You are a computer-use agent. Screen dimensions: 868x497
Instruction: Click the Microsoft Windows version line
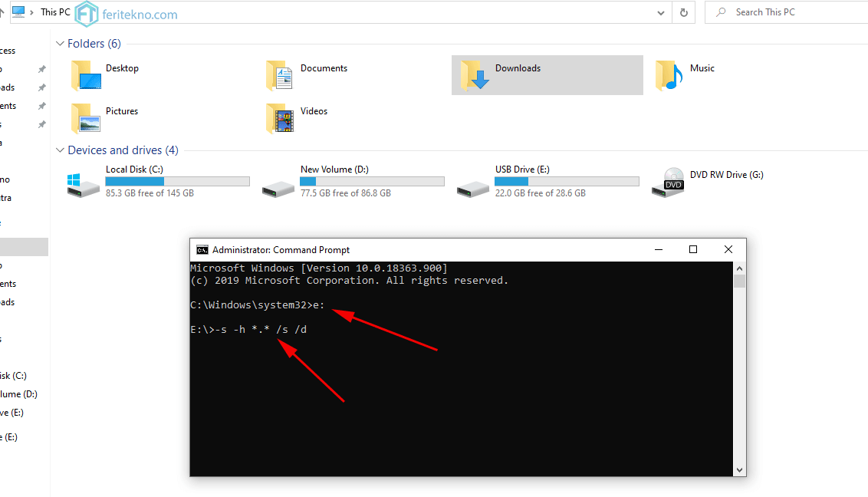click(x=319, y=268)
